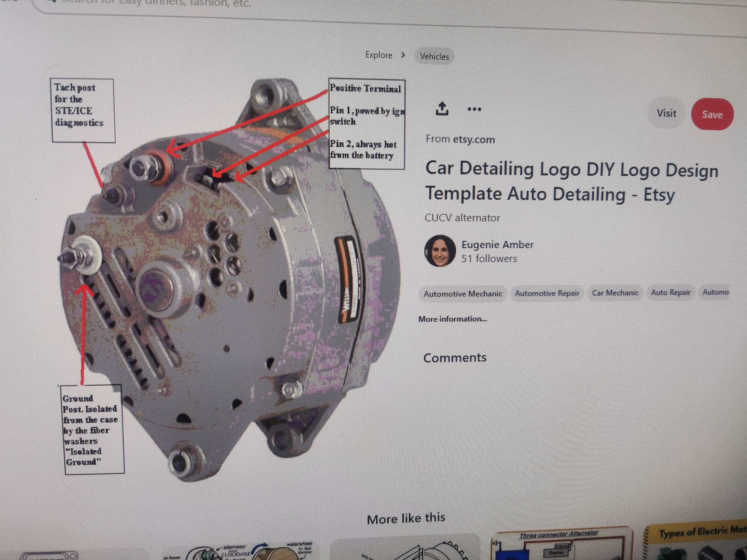
Task: Click the Vehicles breadcrumb chip
Action: 434,56
